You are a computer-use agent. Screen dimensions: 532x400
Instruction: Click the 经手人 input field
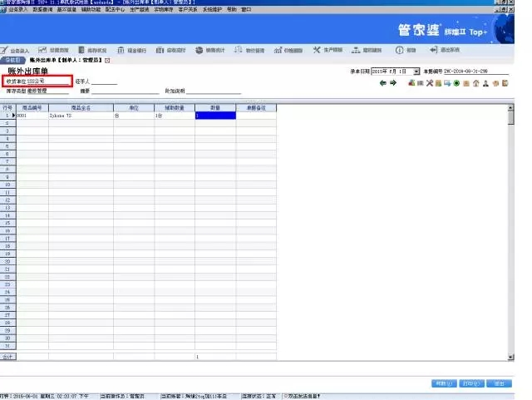(x=104, y=81)
